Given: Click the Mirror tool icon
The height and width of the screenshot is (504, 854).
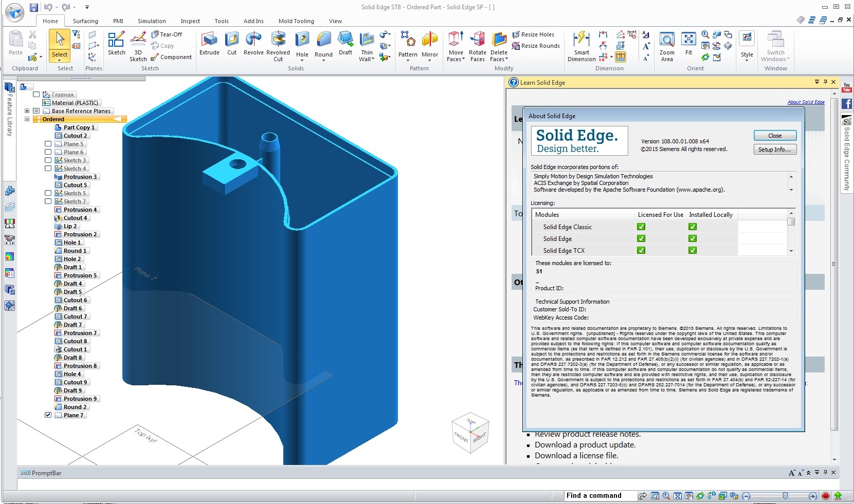Looking at the screenshot, I should coord(430,39).
